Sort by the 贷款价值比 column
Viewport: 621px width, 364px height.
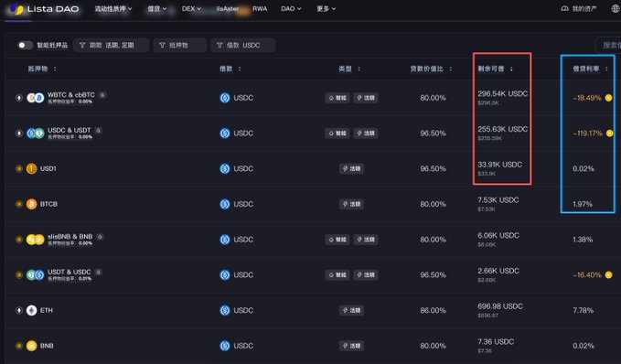point(431,69)
